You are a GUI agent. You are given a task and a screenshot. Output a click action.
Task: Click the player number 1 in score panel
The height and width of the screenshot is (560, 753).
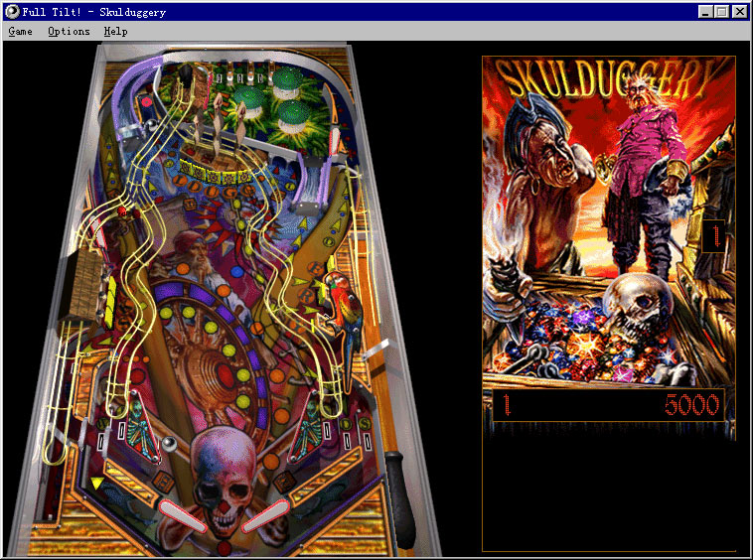507,405
